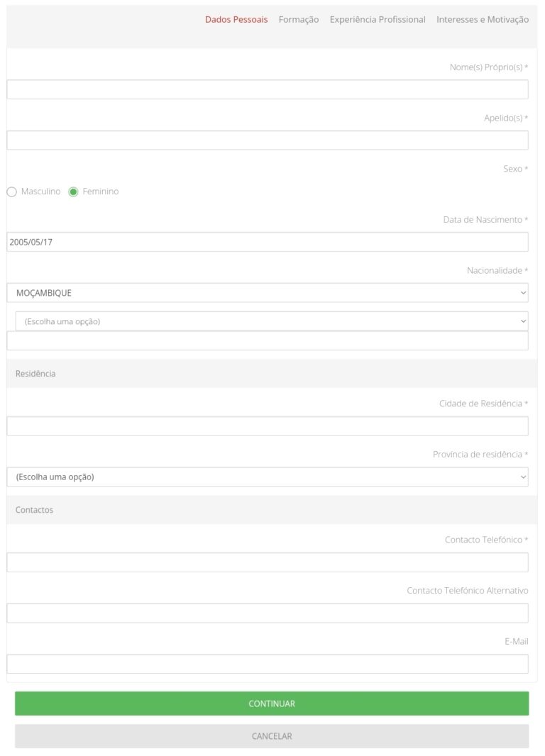
Task: Select the Feminino radio button
Action: pyautogui.click(x=73, y=192)
